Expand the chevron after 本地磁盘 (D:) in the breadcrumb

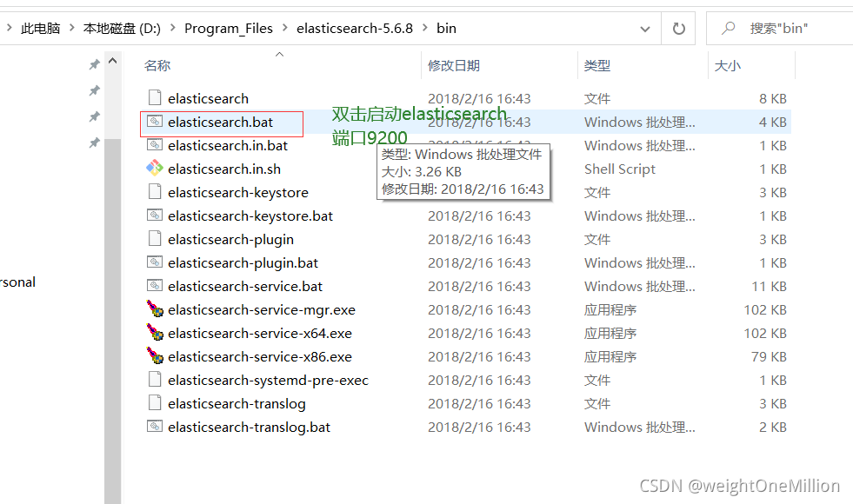coord(173,28)
